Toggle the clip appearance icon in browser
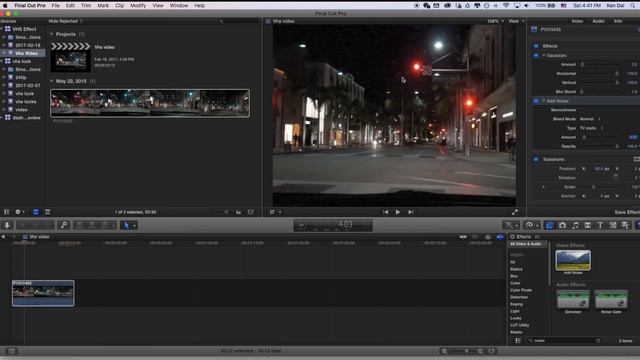 pyautogui.click(x=251, y=212)
